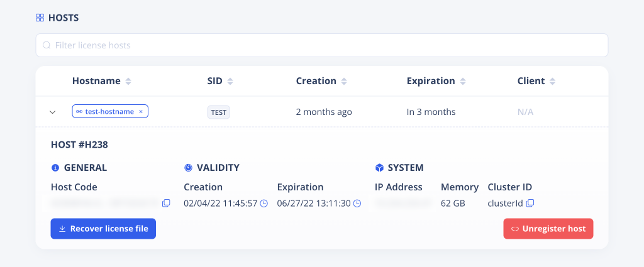Copy the Cluster ID value
Image resolution: width=644 pixels, height=267 pixels.
(x=530, y=203)
